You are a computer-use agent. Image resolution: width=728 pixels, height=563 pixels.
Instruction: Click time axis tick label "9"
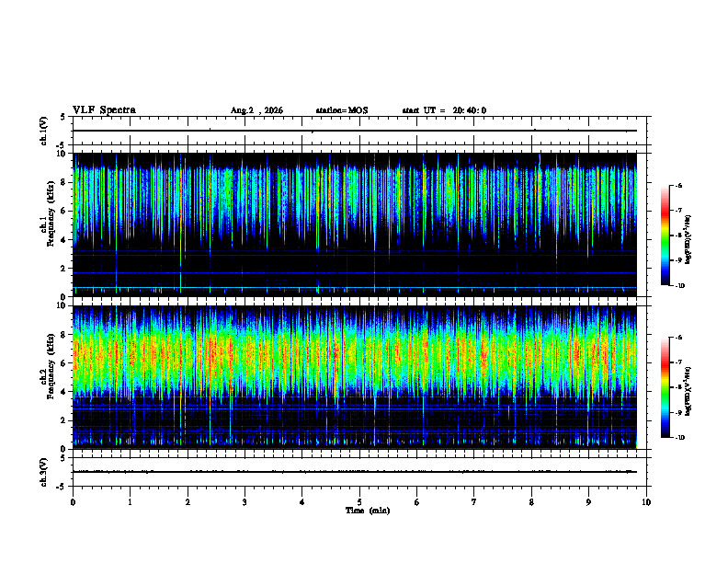(x=588, y=502)
